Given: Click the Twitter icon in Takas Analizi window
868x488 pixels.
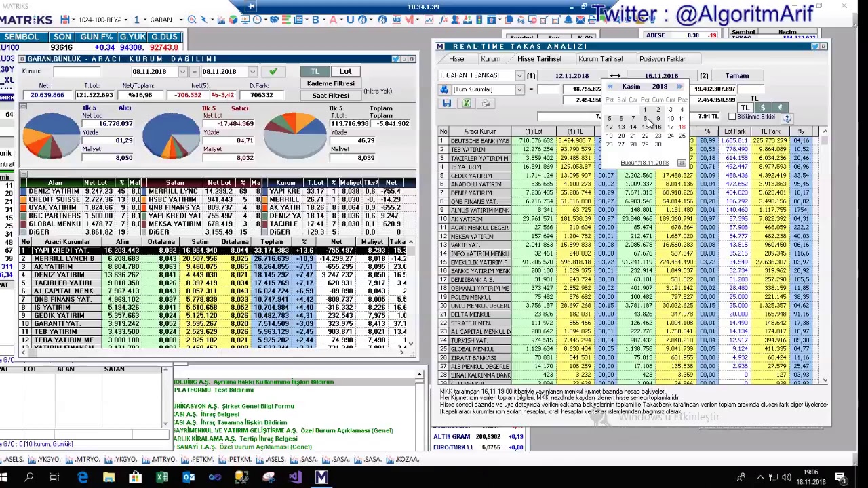Looking at the screenshot, I should click(x=814, y=47).
